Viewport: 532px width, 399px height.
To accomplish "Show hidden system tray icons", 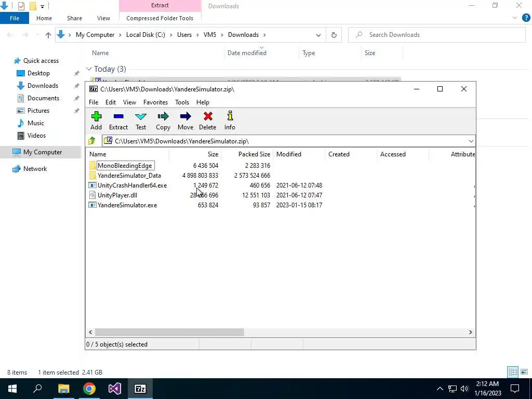I will coord(440,389).
